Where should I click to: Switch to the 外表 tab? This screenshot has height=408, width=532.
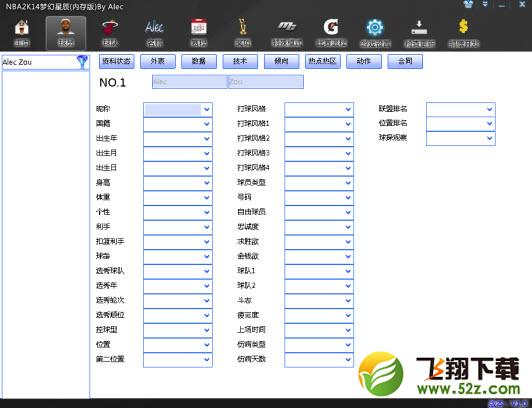[x=158, y=61]
